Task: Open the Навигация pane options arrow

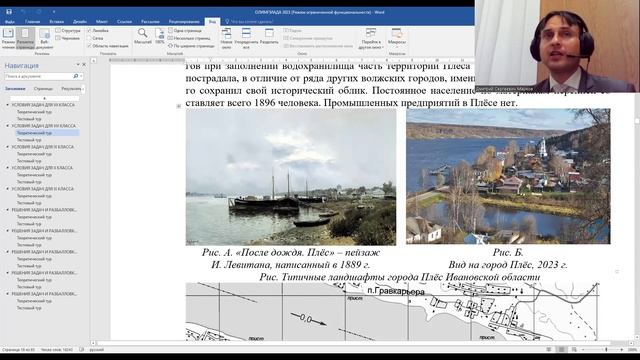Action: 78,65
